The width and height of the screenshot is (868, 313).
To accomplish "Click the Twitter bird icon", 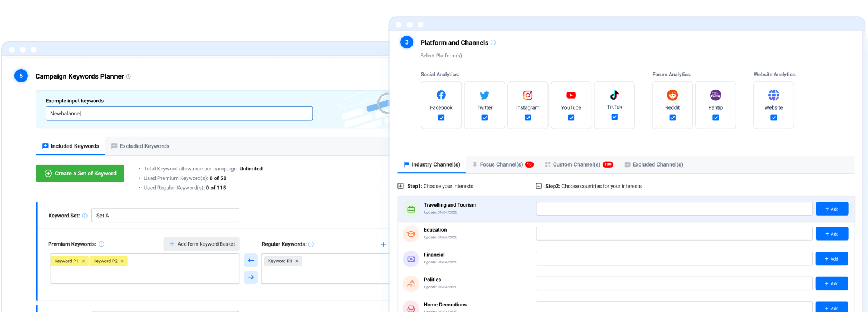I will (x=484, y=95).
